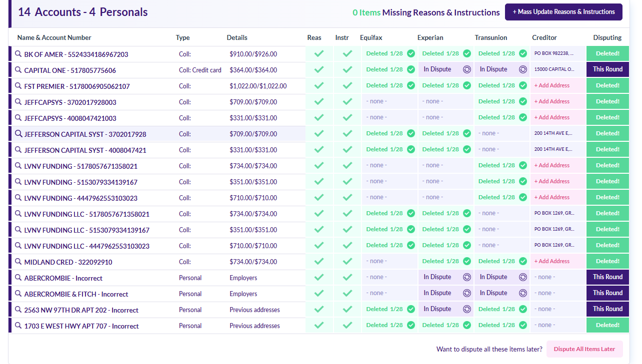Click Experian dispute cycle icon in 2563 NW 97TH row
Screen dimensions: 642x364
tap(467, 309)
